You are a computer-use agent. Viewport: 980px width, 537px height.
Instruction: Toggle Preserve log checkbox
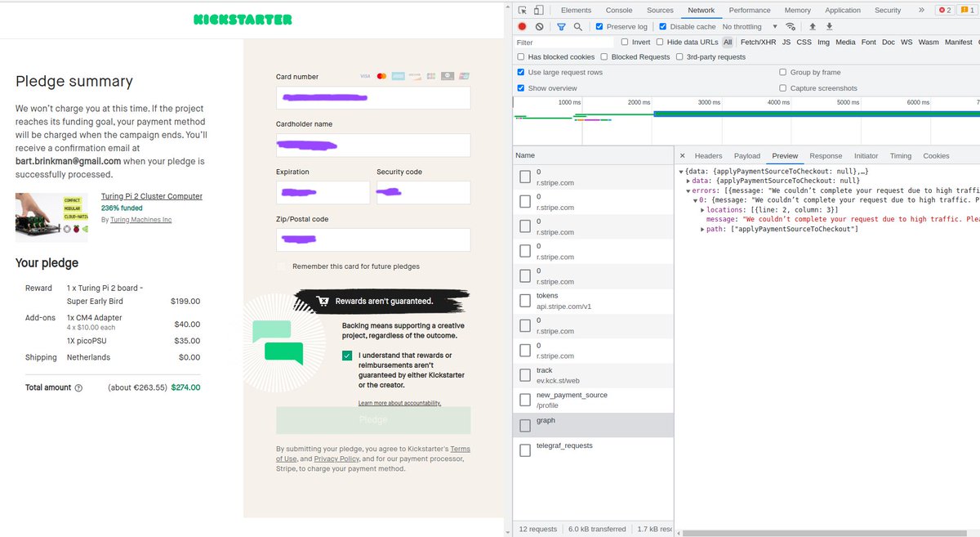pos(599,27)
